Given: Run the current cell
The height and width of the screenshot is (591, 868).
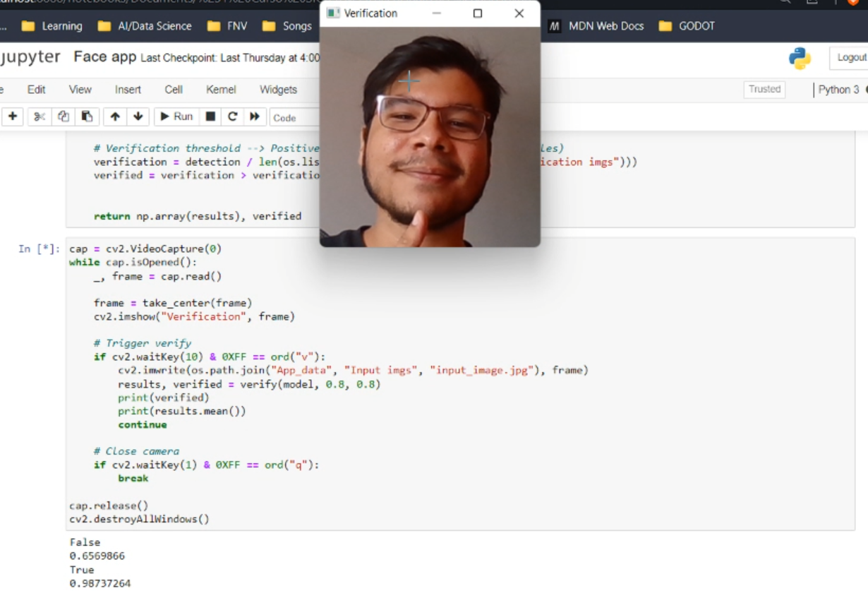Looking at the screenshot, I should point(176,117).
